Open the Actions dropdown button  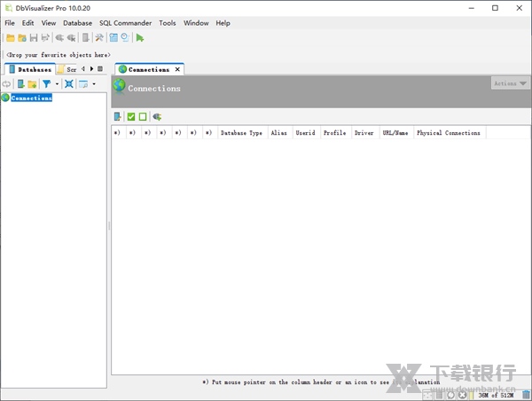click(x=510, y=83)
